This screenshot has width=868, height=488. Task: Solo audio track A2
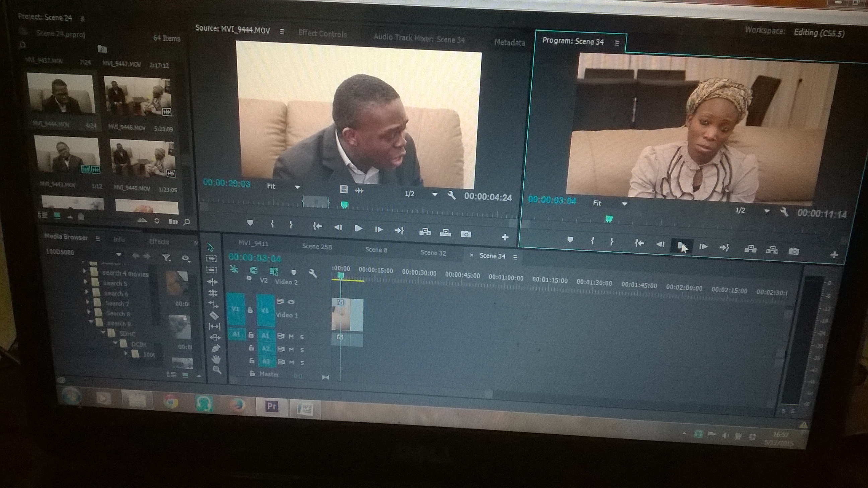click(302, 350)
